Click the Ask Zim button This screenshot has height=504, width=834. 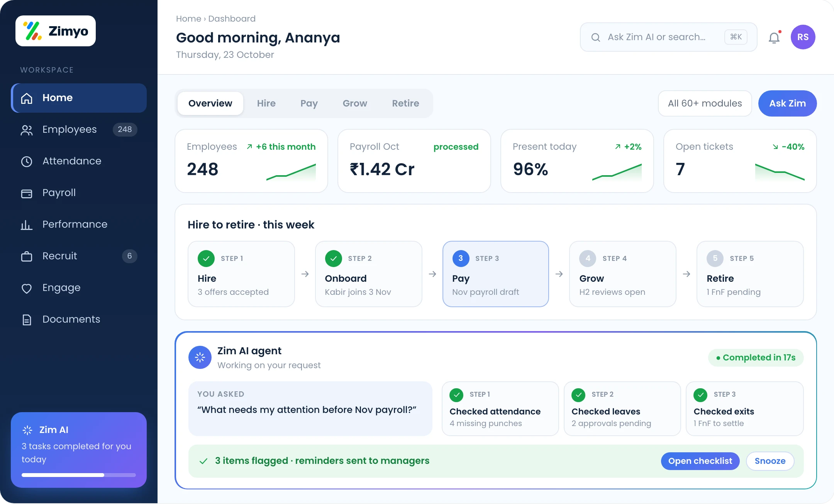(788, 103)
